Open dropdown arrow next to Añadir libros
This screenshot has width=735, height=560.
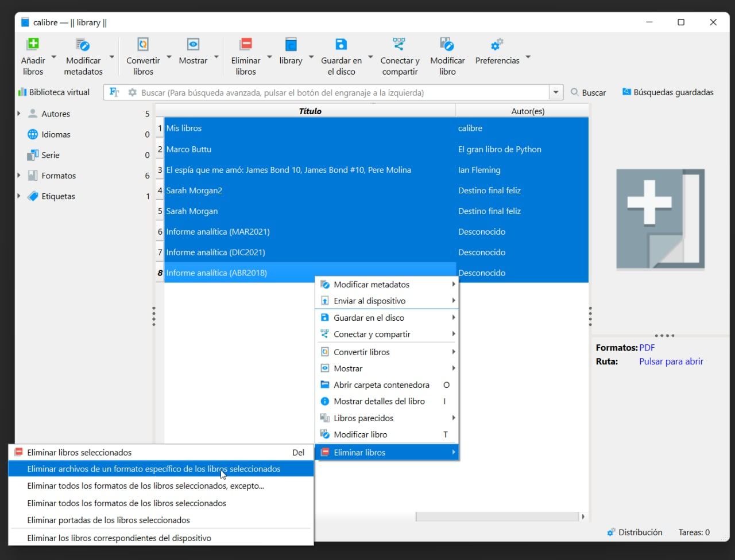coord(54,57)
